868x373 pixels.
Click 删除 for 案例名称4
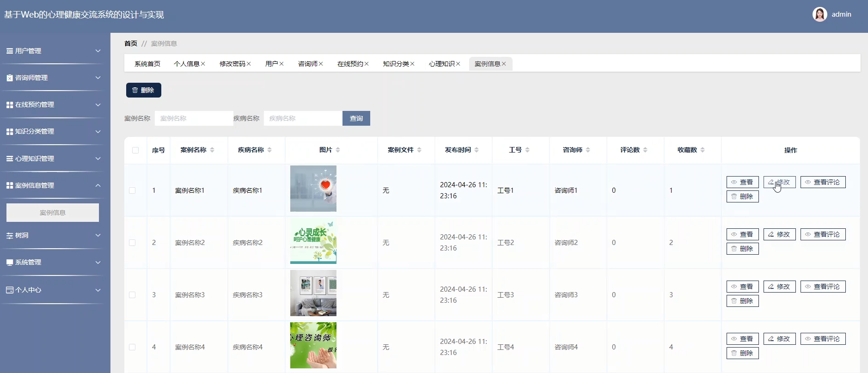(743, 353)
